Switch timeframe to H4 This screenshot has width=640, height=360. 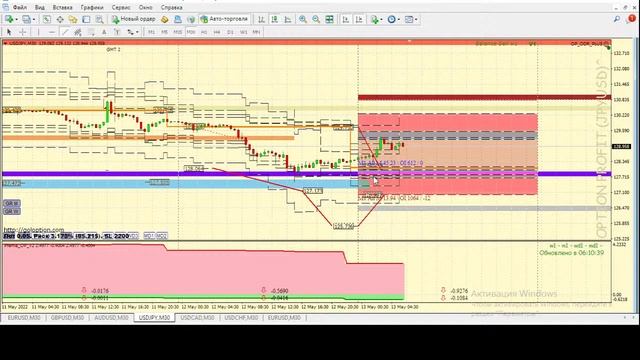coord(217,32)
